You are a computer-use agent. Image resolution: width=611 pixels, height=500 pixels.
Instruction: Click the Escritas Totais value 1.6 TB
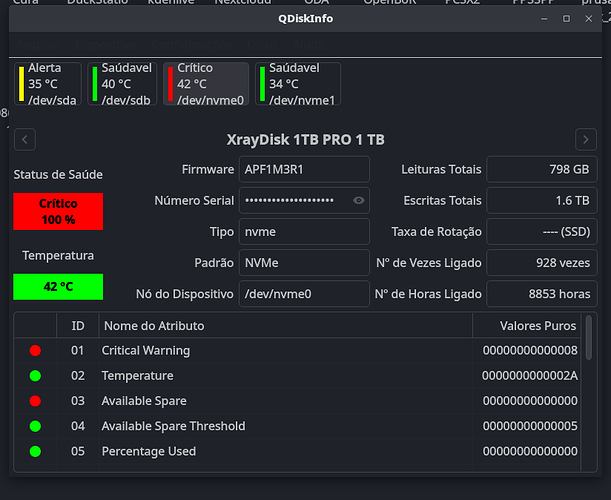542,200
